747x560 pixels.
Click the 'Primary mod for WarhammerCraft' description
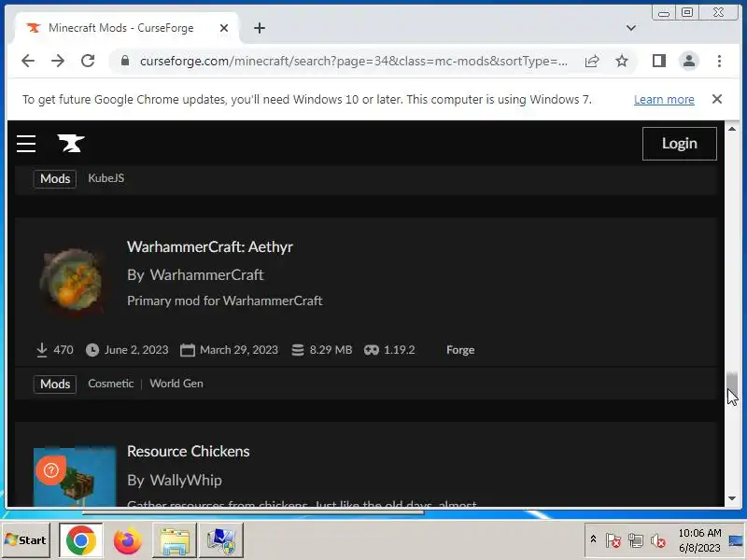coord(225,301)
